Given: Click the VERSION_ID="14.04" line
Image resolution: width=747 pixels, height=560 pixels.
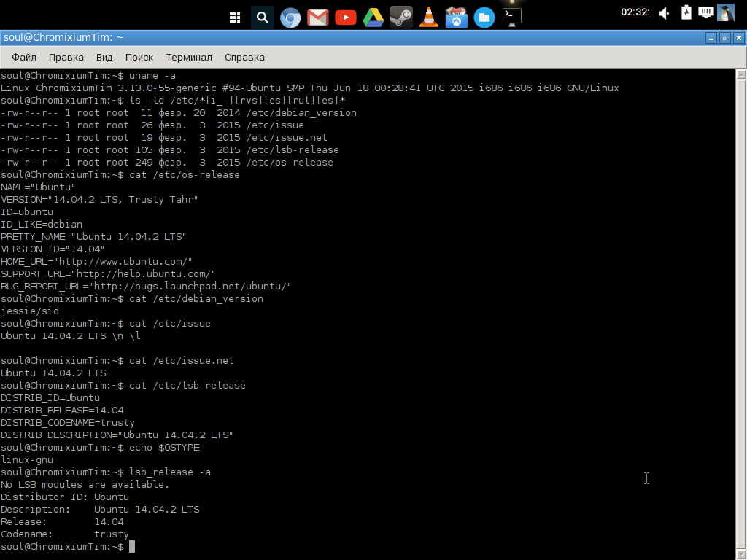Looking at the screenshot, I should click(x=53, y=249).
